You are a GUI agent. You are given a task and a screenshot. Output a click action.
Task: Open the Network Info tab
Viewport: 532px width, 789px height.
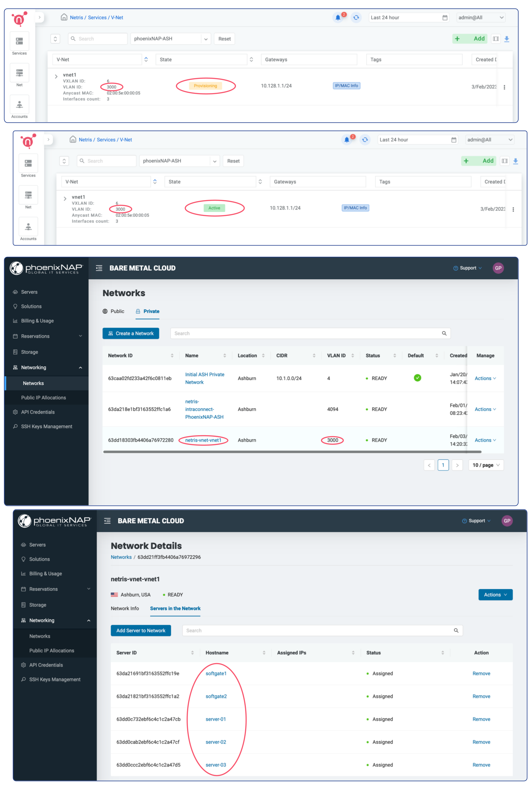125,608
